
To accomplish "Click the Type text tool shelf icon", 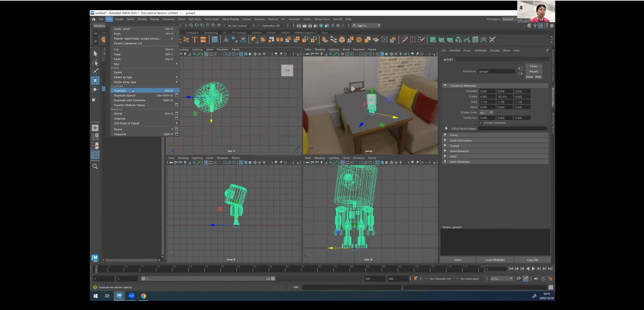I will [x=195, y=40].
